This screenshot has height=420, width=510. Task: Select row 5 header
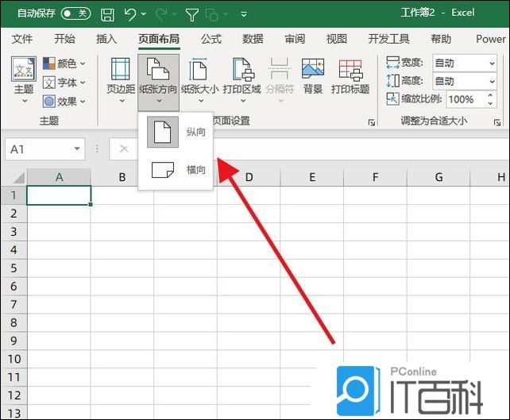(14, 268)
